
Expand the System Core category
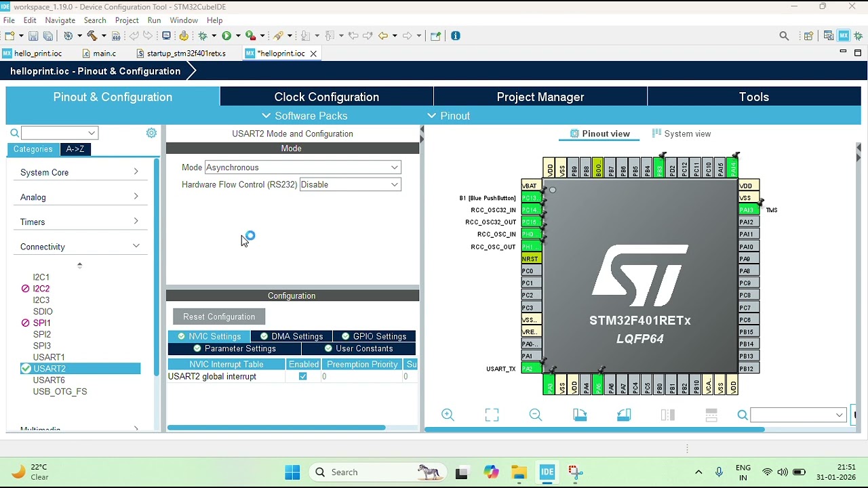(79, 172)
